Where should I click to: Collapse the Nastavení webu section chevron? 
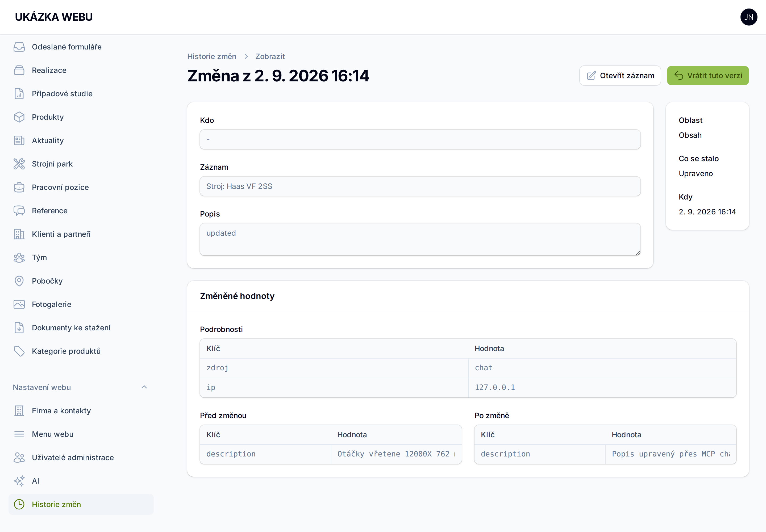pos(144,387)
